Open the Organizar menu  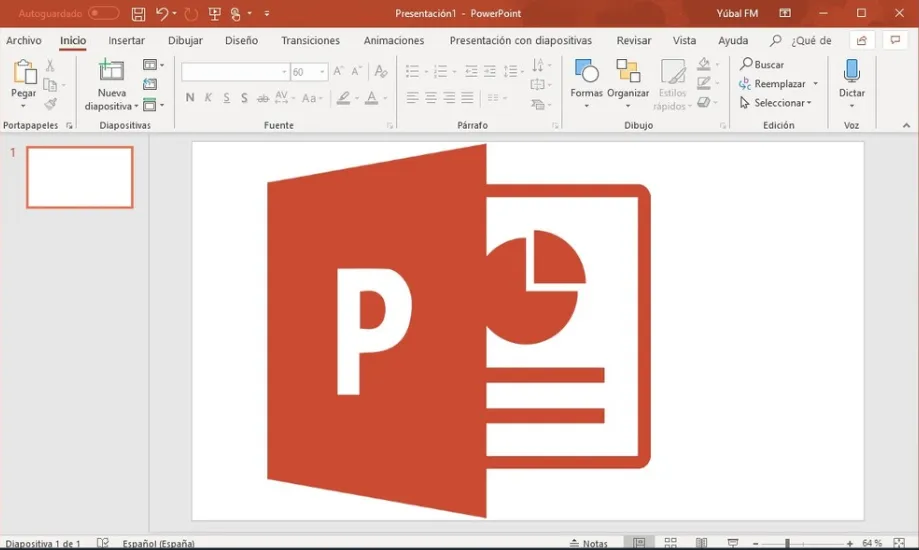click(x=628, y=84)
